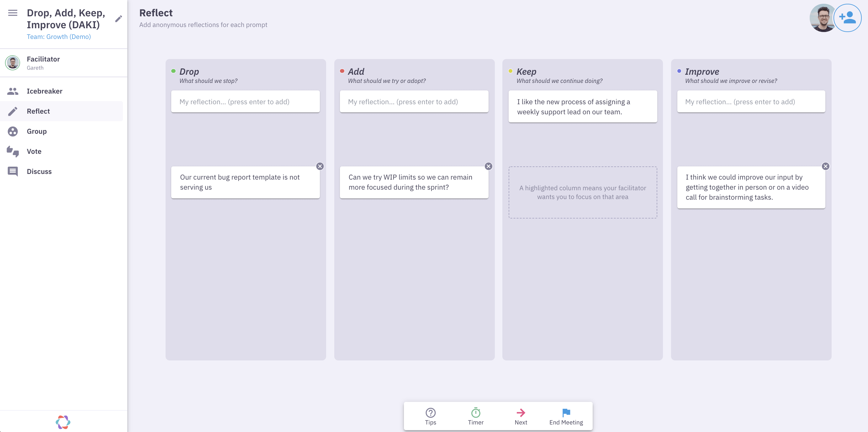Focus the Drop reflection input field
This screenshot has height=432, width=868.
pyautogui.click(x=245, y=102)
